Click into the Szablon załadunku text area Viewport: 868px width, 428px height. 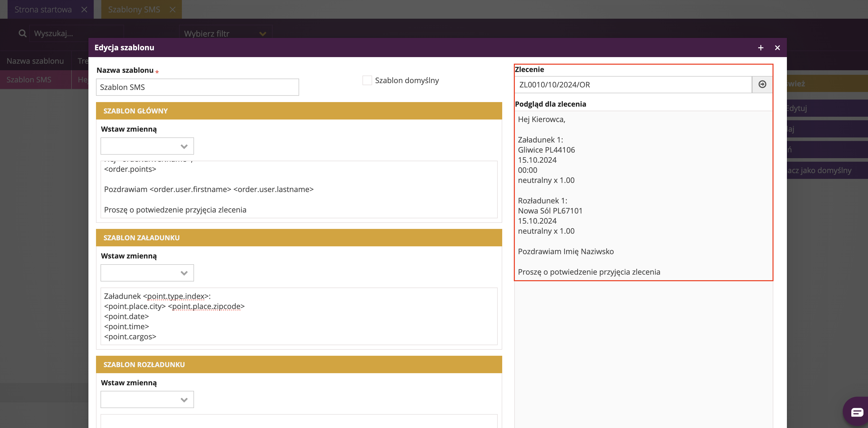(299, 316)
